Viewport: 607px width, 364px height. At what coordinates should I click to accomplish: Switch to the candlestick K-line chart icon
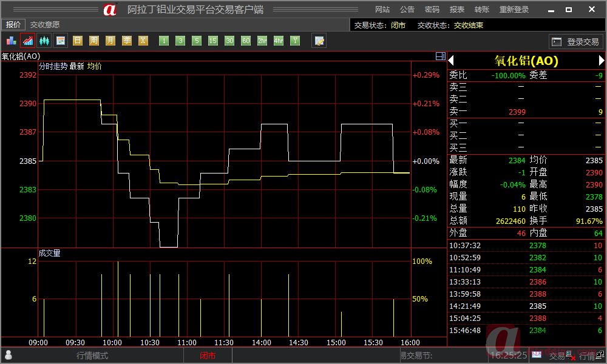[44, 41]
